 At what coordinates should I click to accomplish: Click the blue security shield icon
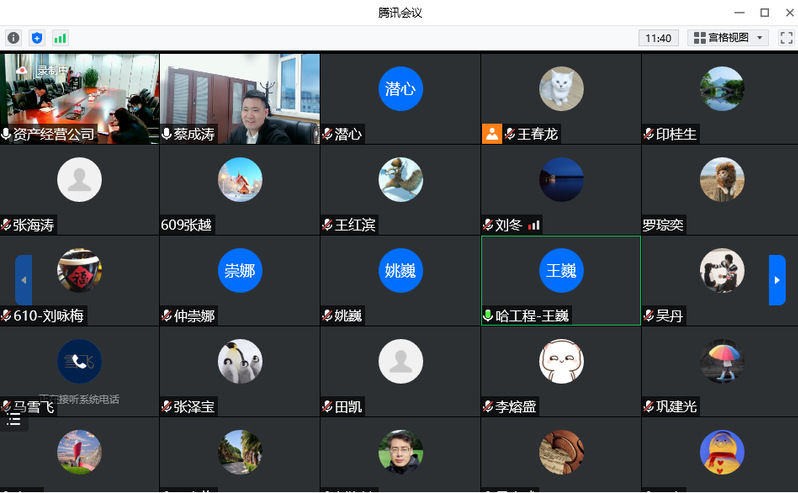(x=37, y=38)
